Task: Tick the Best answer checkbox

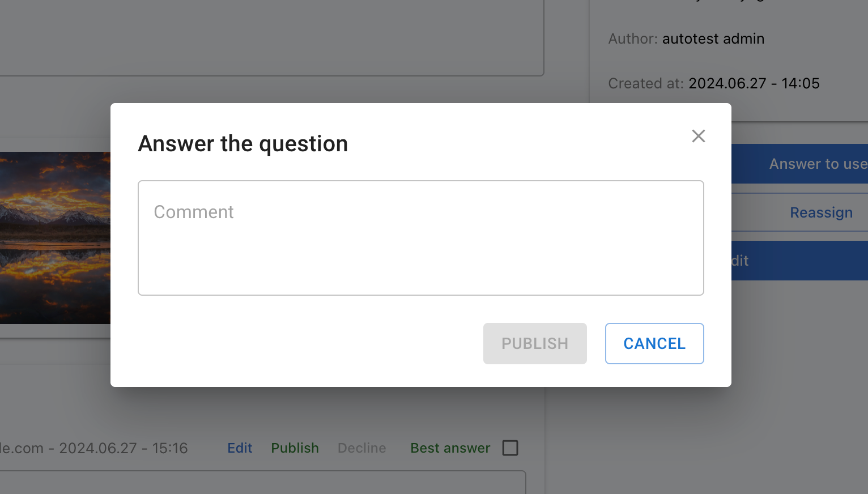Action: (x=510, y=448)
